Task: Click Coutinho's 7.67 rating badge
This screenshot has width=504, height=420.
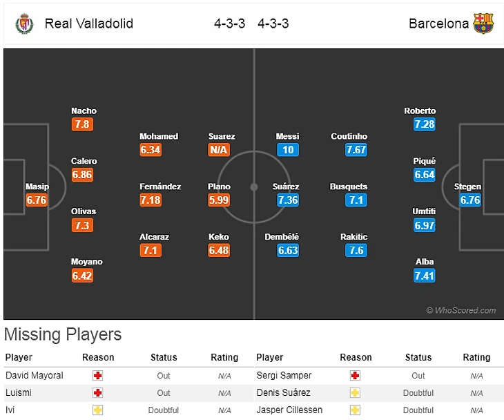Action: (356, 150)
